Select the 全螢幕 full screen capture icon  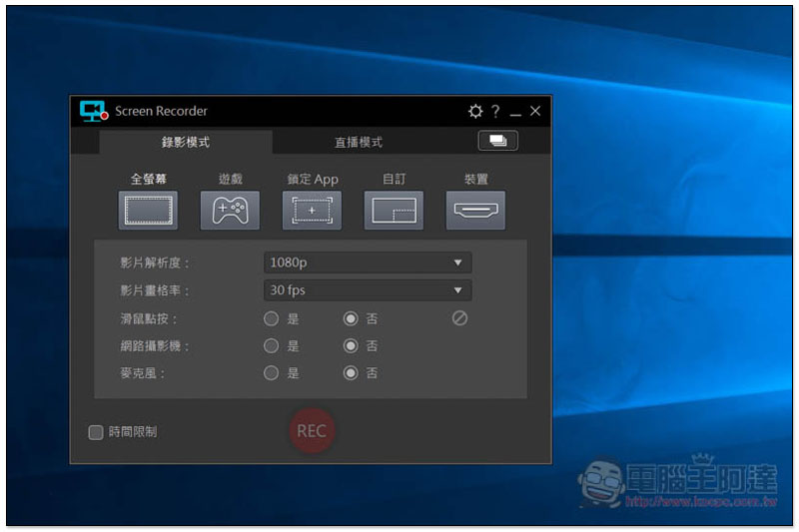(x=148, y=211)
